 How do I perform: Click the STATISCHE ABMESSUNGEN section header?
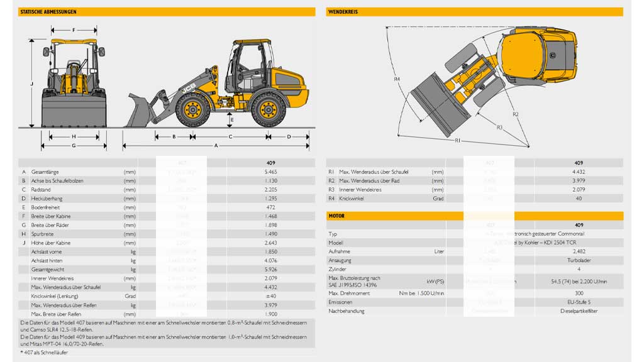167,12
